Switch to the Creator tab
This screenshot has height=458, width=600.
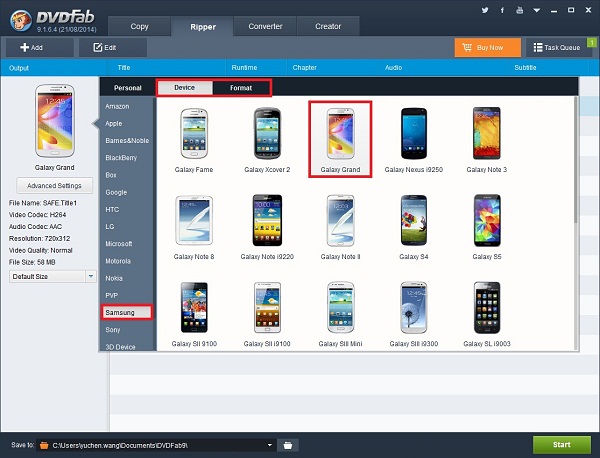coord(328,26)
